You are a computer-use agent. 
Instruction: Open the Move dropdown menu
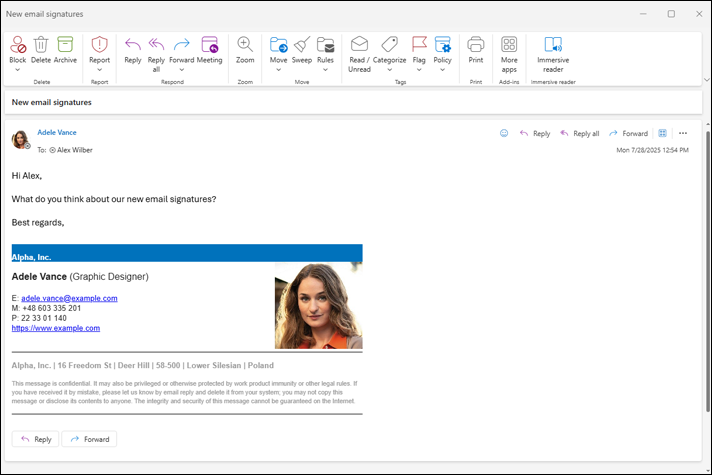(278, 70)
